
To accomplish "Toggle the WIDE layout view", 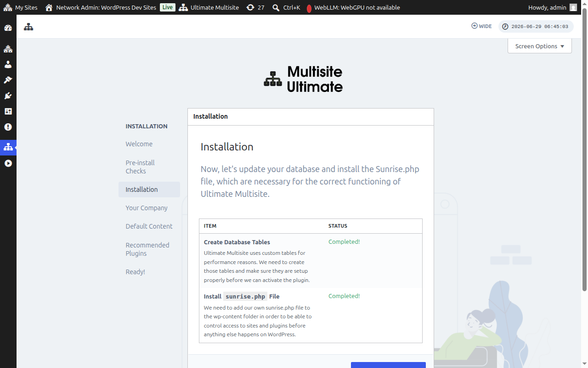I will [481, 26].
